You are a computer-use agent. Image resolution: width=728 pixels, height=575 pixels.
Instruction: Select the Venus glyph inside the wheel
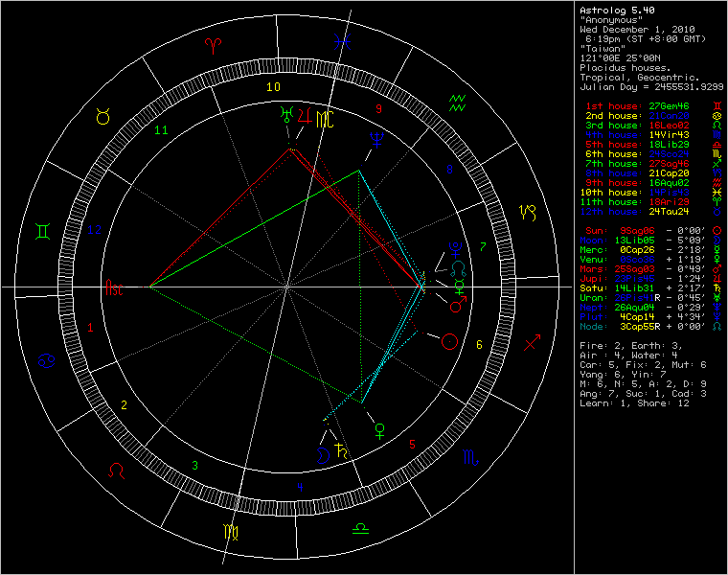point(379,431)
